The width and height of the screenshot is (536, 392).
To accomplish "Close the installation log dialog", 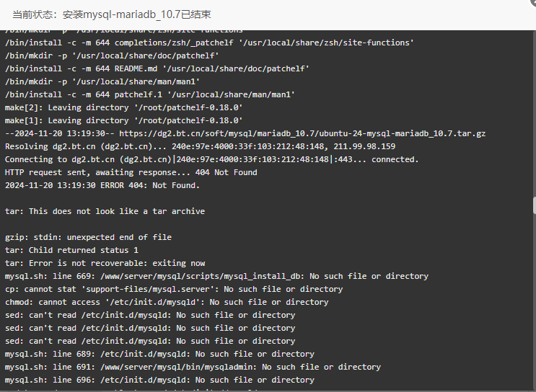I will coord(532,2).
